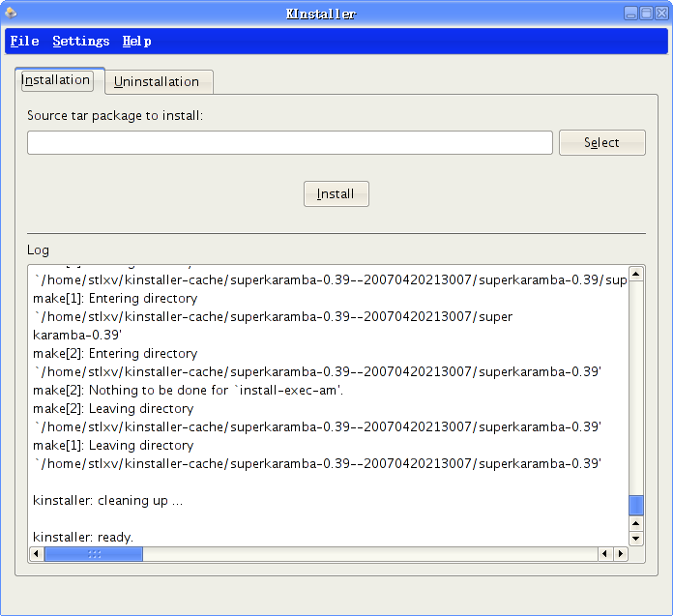Image resolution: width=673 pixels, height=616 pixels.
Task: Click the log scrollbar bottom down arrow
Action: point(635,538)
